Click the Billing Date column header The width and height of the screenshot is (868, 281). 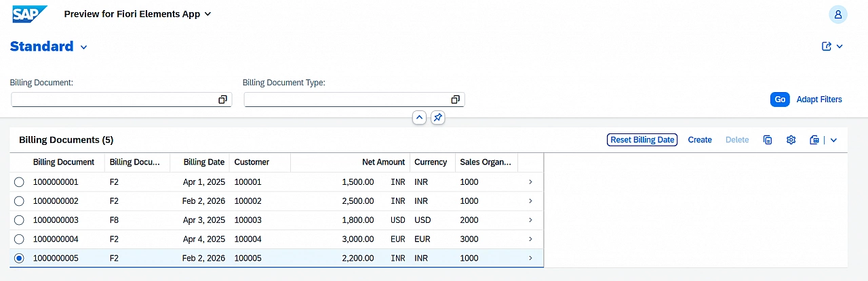click(x=203, y=163)
